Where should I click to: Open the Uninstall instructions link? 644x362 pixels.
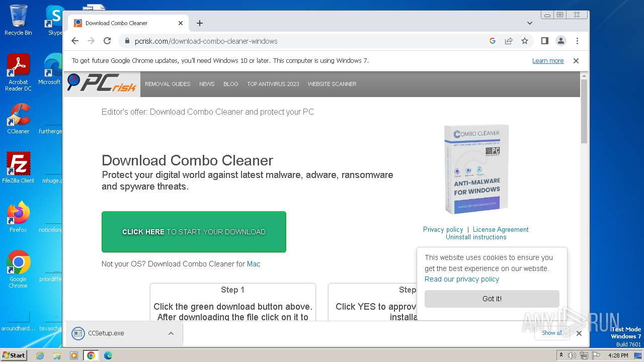[476, 237]
